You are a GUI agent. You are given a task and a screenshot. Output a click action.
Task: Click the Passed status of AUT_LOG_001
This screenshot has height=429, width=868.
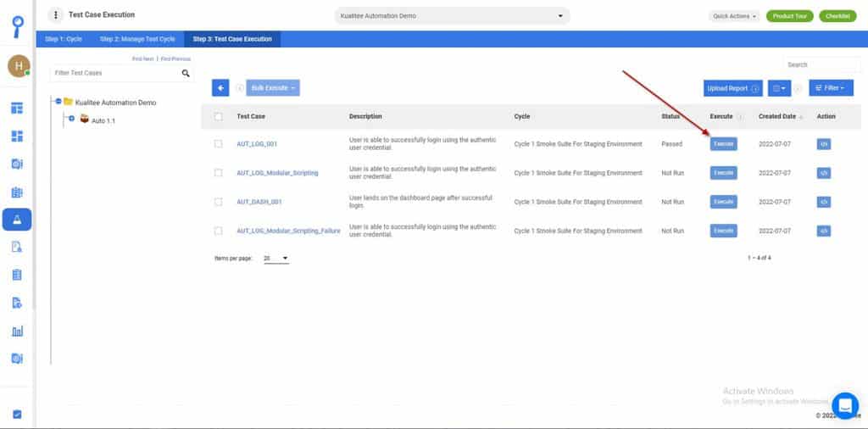671,144
